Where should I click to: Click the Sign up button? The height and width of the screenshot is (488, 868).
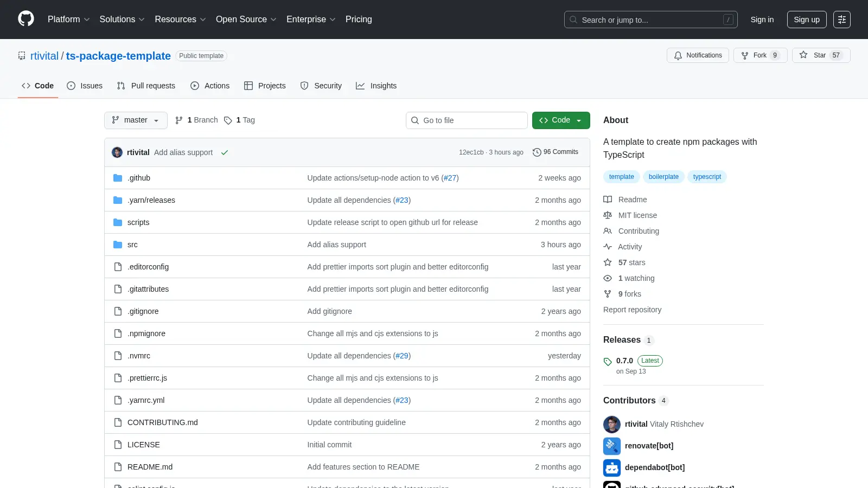pyautogui.click(x=807, y=20)
